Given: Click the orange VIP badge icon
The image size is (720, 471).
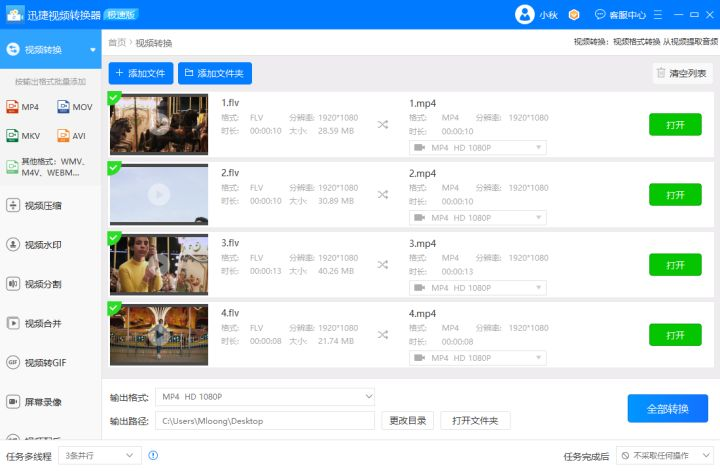Looking at the screenshot, I should pyautogui.click(x=574, y=15).
